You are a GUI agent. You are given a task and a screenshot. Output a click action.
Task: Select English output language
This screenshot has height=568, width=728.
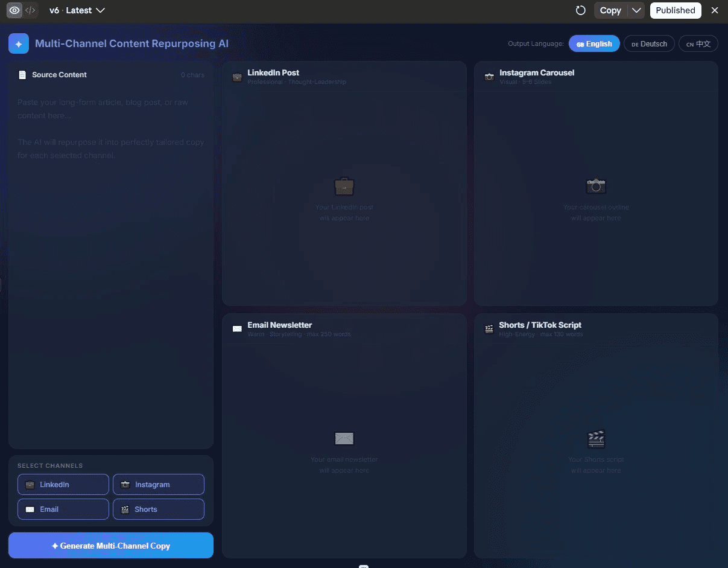point(594,43)
